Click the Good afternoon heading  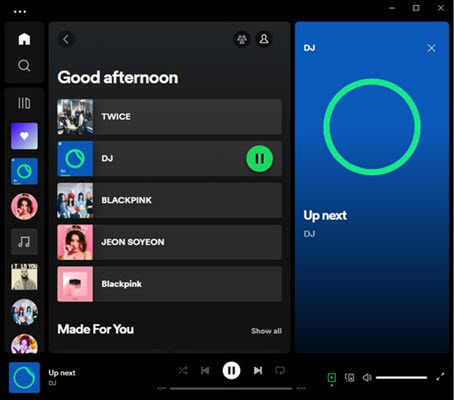(x=118, y=78)
